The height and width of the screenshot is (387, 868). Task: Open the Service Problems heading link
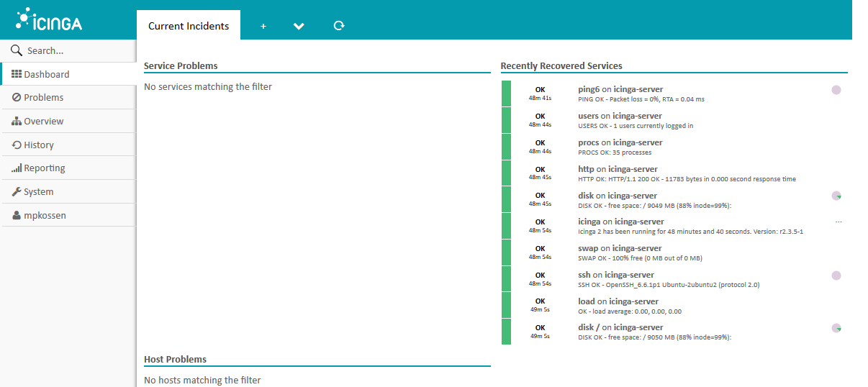pyautogui.click(x=181, y=66)
